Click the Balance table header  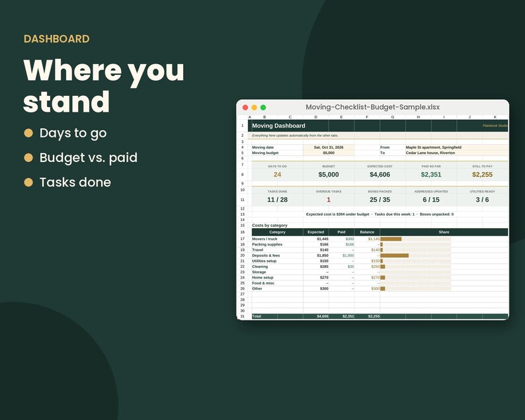tap(367, 232)
